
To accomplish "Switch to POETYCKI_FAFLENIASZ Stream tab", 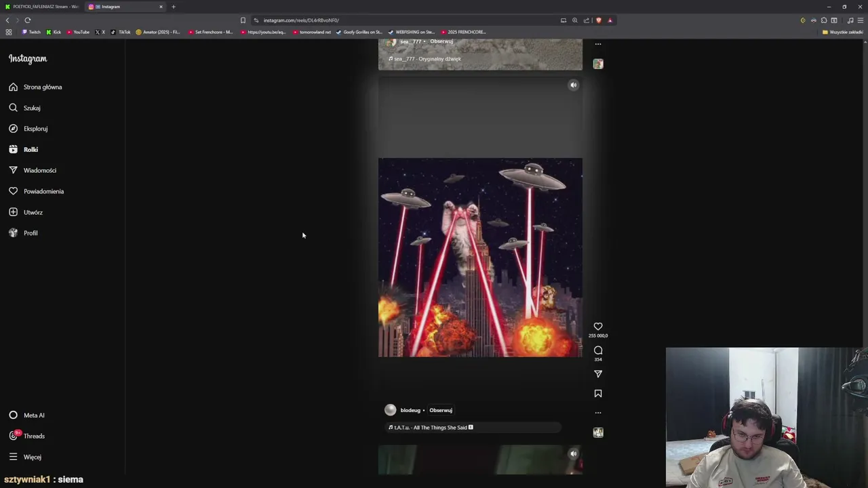I will click(42, 7).
